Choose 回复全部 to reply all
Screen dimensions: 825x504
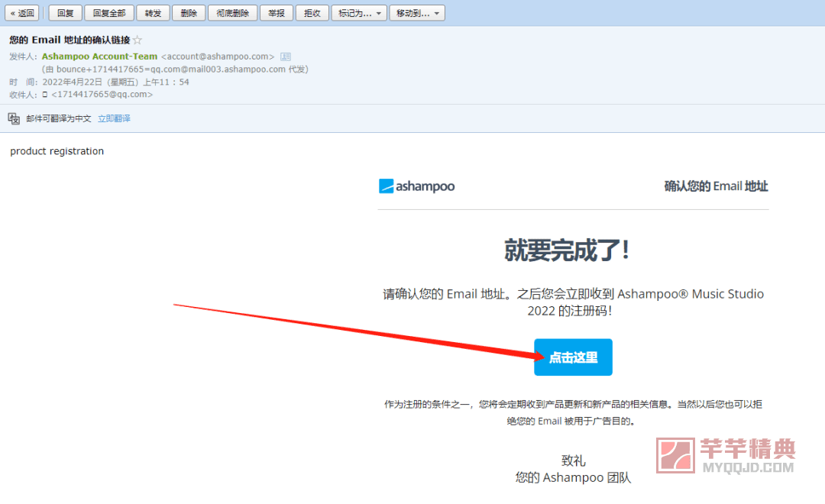point(109,13)
